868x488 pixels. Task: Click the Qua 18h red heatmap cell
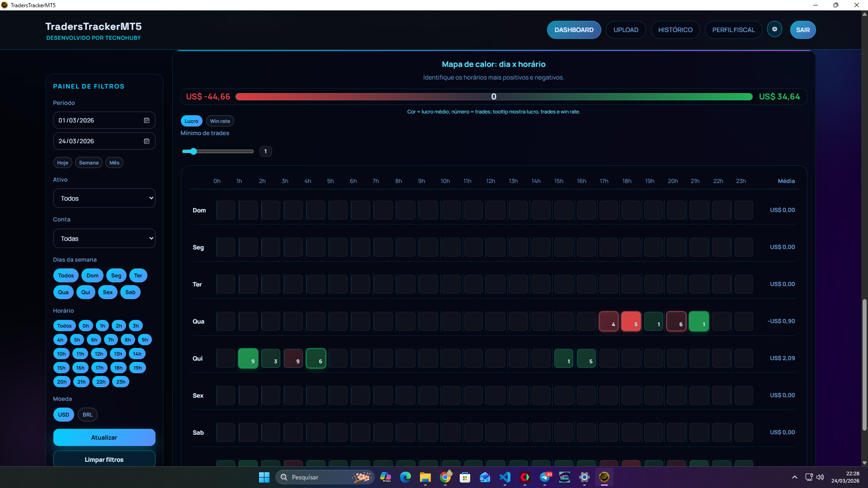pos(631,321)
